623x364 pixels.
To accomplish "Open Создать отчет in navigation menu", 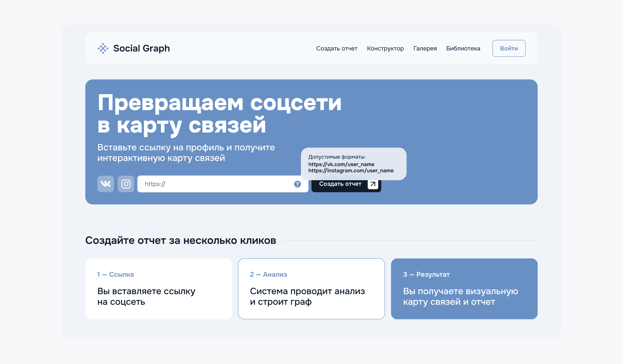I will (x=336, y=49).
